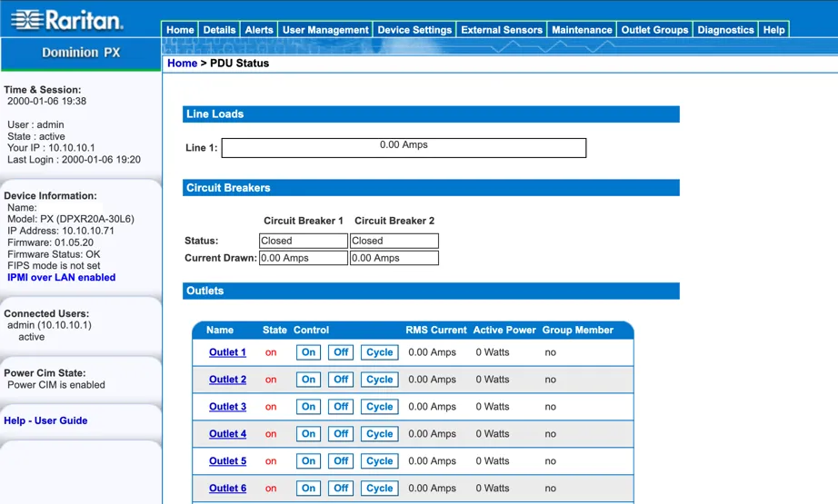Click the Raritan logo
The width and height of the screenshot is (838, 504).
[67, 20]
